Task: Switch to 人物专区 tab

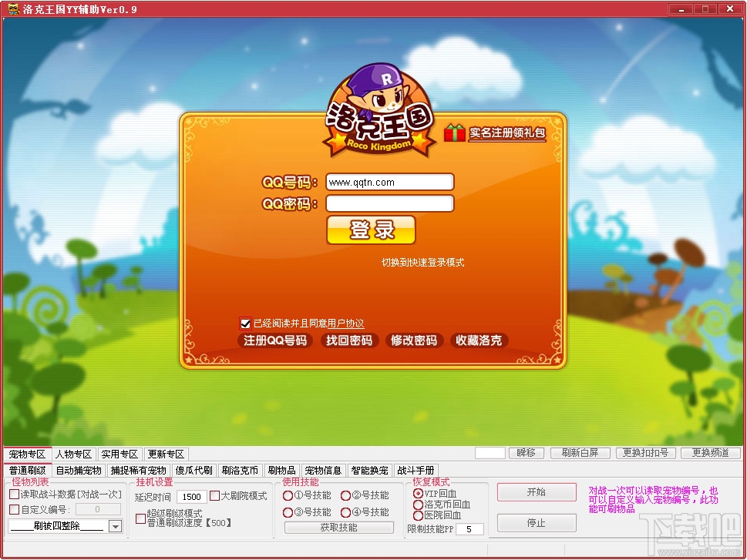Action: (73, 454)
